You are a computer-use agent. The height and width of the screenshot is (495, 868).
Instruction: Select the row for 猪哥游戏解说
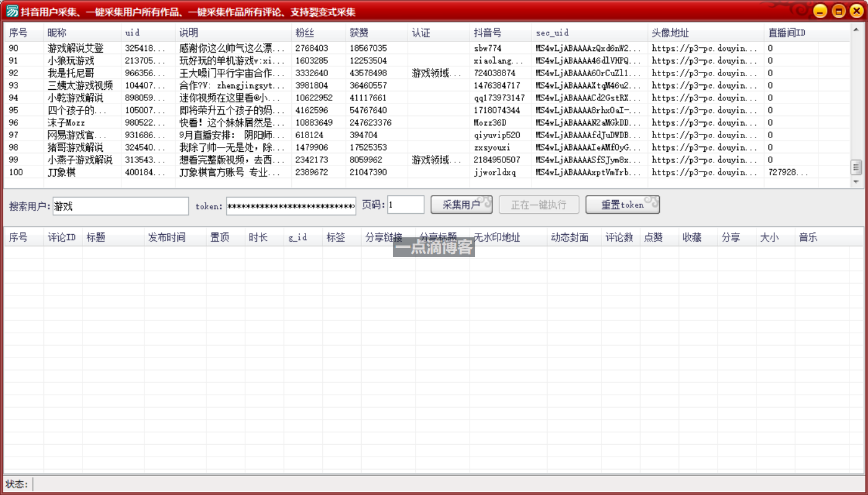(427, 147)
